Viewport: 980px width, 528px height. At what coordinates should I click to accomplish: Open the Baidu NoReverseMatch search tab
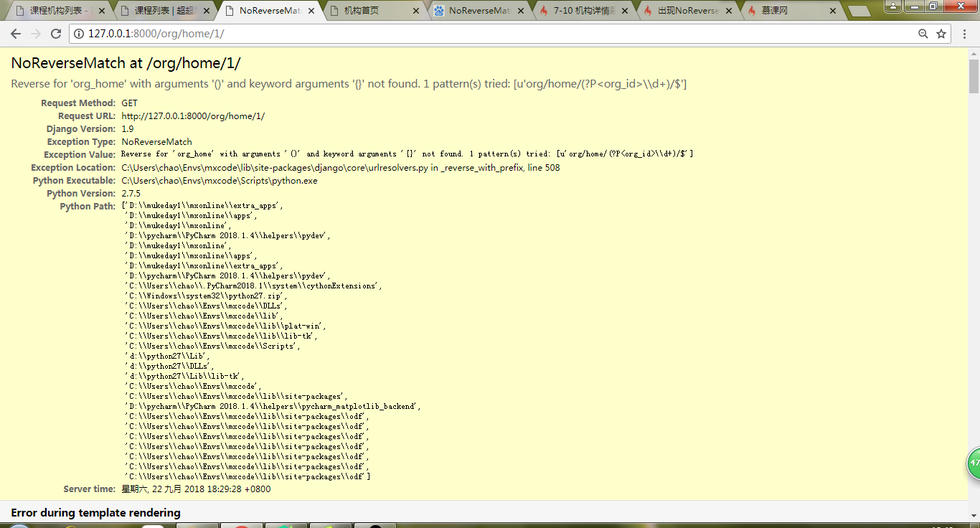coord(479,11)
